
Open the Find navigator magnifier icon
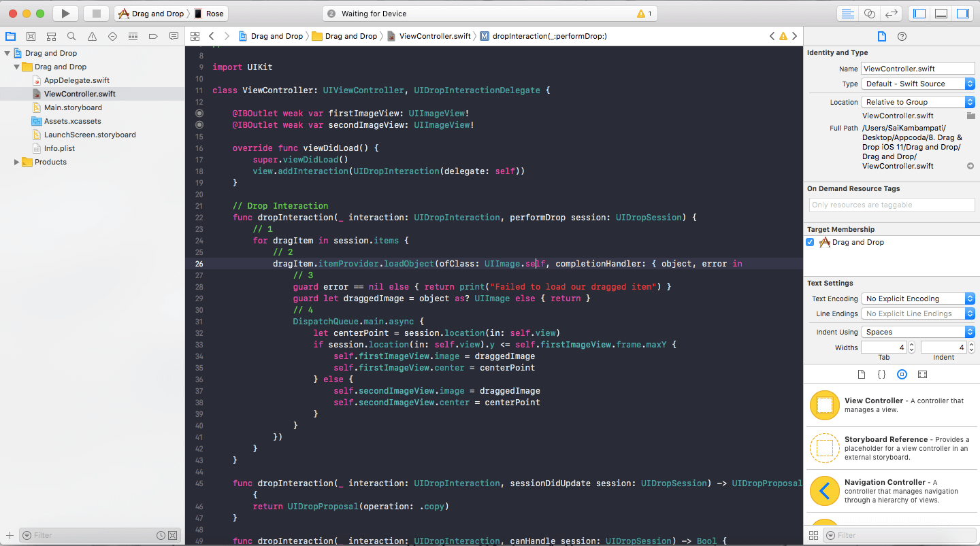click(71, 36)
